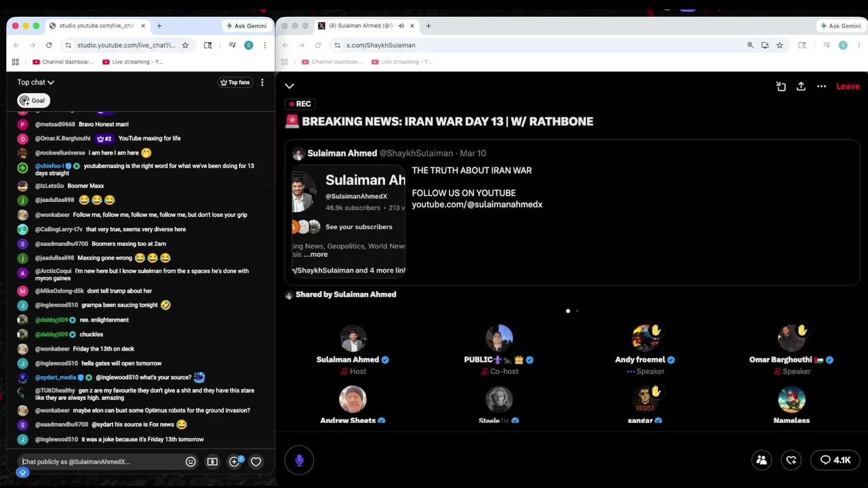
Task: Click the Super Chat dollar icon in chat
Action: 212,462
